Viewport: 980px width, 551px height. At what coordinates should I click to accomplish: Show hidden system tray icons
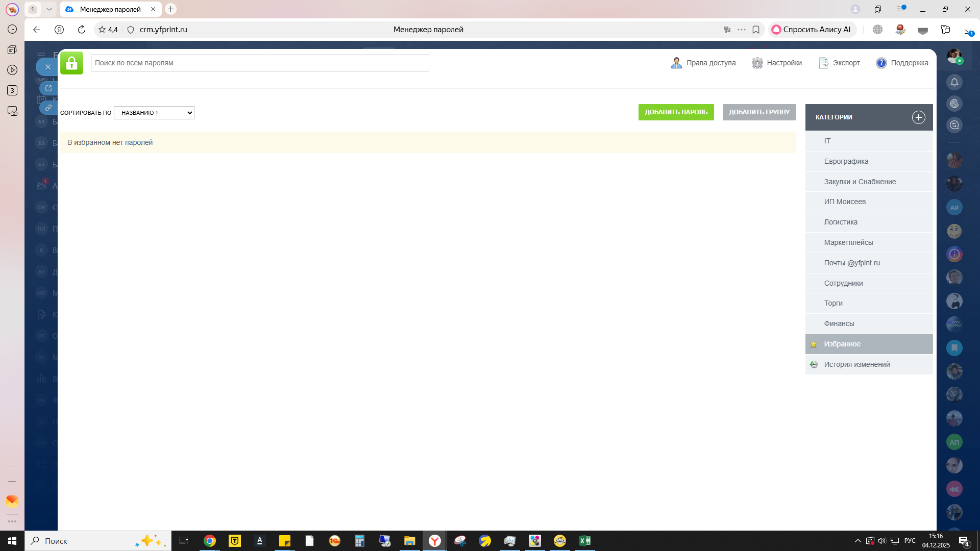point(857,541)
